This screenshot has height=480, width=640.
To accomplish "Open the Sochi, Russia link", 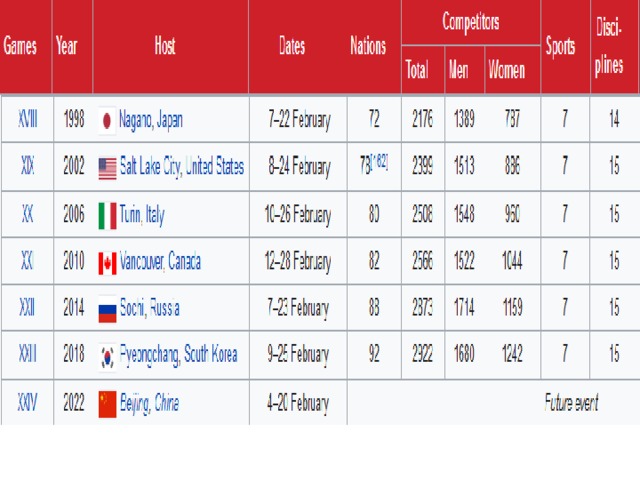I will (x=149, y=307).
